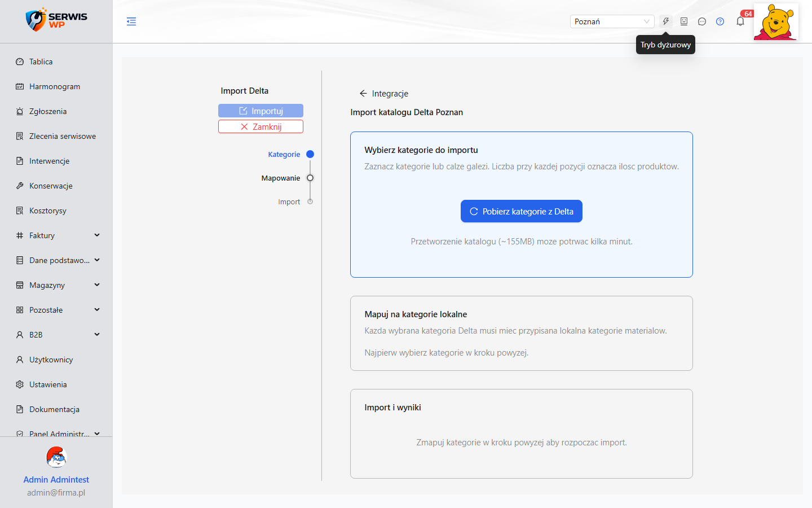Click the Integracje back link text
The height and width of the screenshot is (508, 812).
pyautogui.click(x=390, y=94)
